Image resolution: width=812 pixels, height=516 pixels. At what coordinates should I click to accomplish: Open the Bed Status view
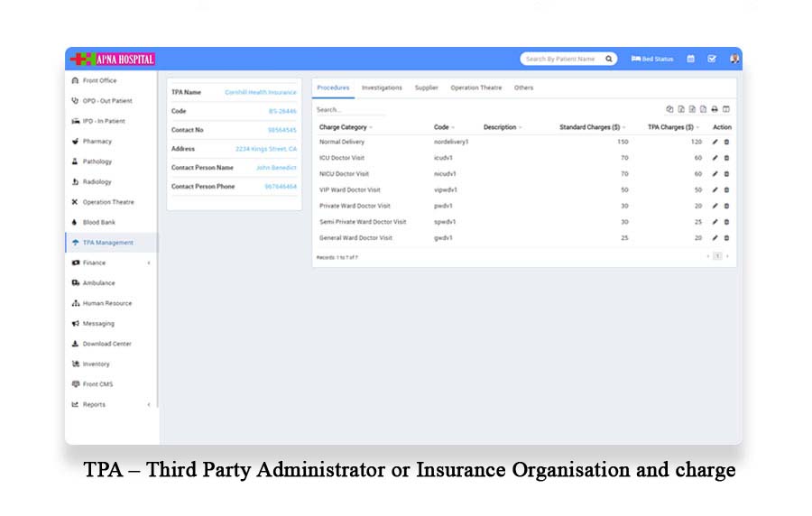(652, 59)
